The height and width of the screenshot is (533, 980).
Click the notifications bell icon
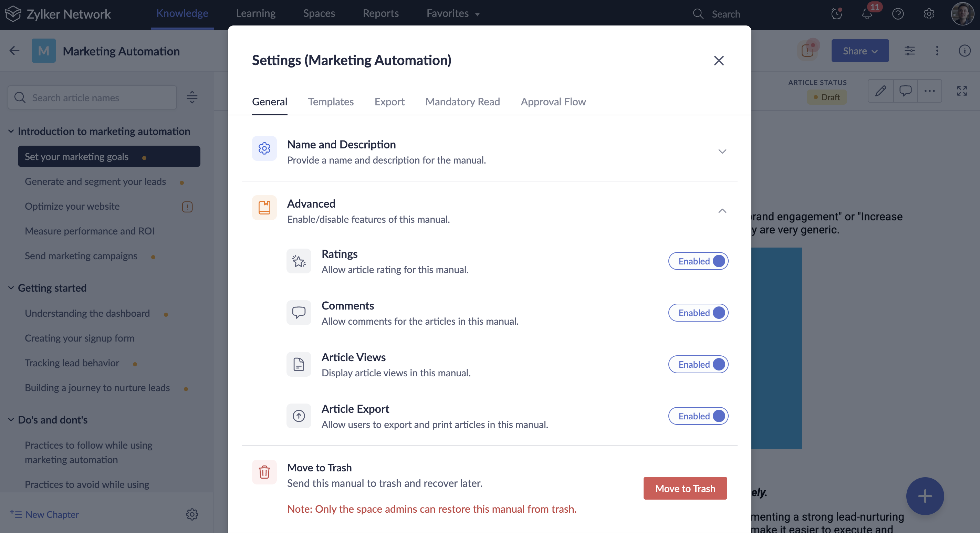[867, 14]
